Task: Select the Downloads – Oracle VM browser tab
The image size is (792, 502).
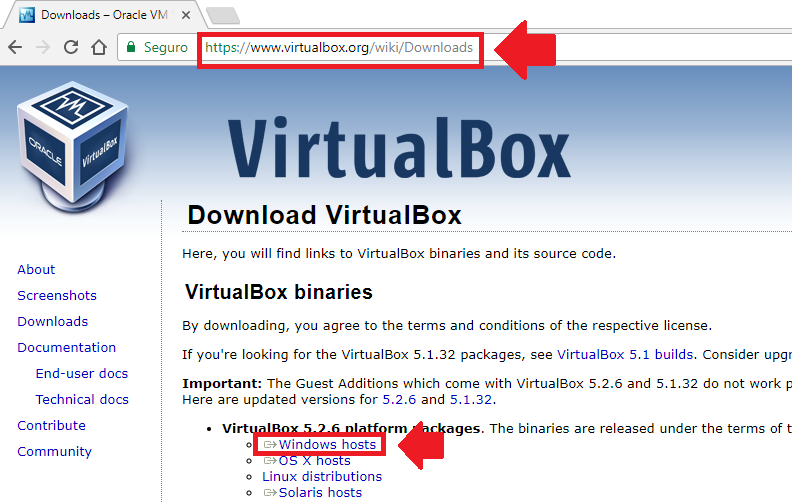Action: [104, 15]
